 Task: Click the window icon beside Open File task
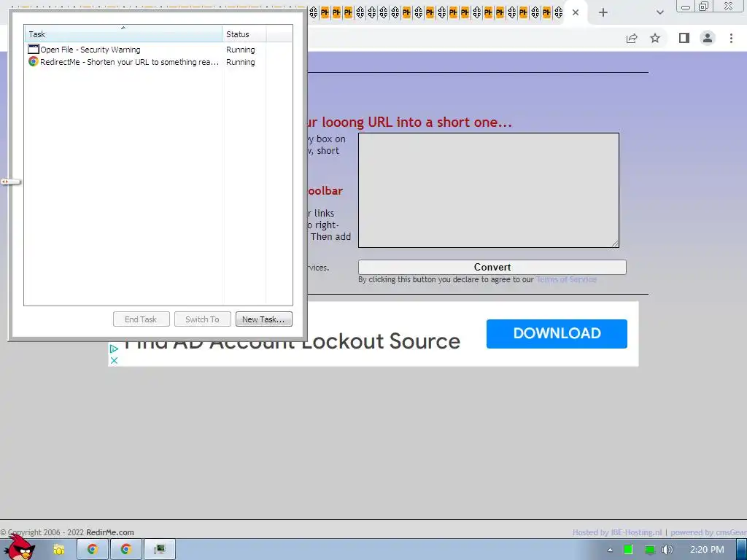tap(34, 49)
